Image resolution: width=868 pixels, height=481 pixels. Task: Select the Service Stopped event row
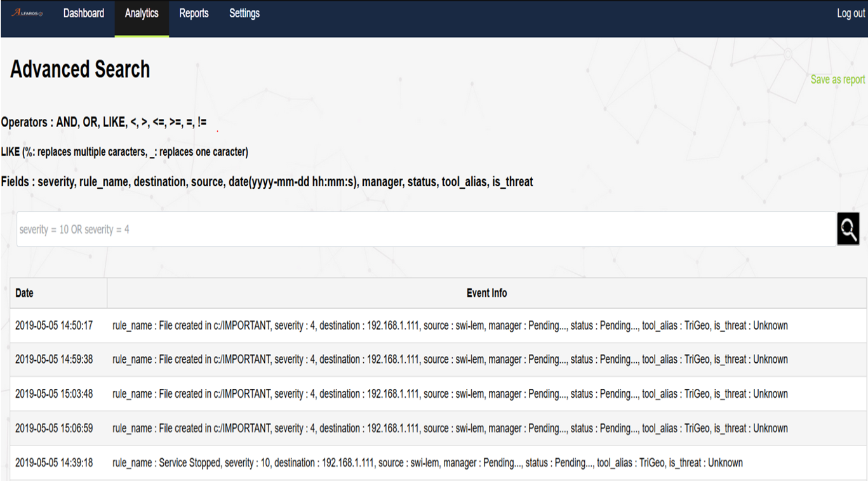[434, 463]
